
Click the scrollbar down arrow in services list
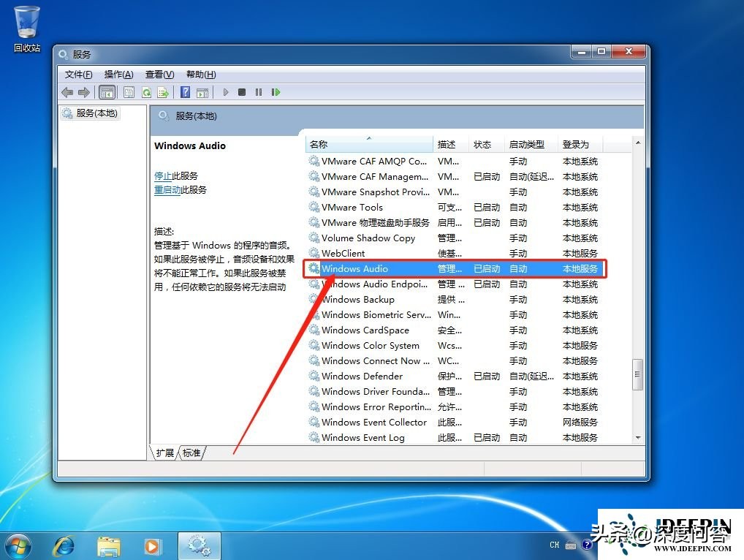pos(638,438)
